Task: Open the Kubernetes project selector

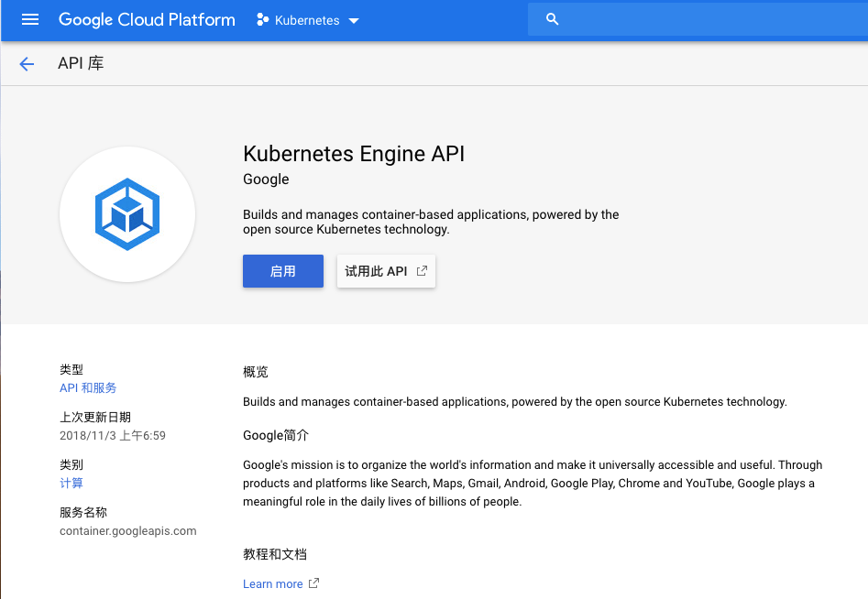Action: [x=308, y=20]
